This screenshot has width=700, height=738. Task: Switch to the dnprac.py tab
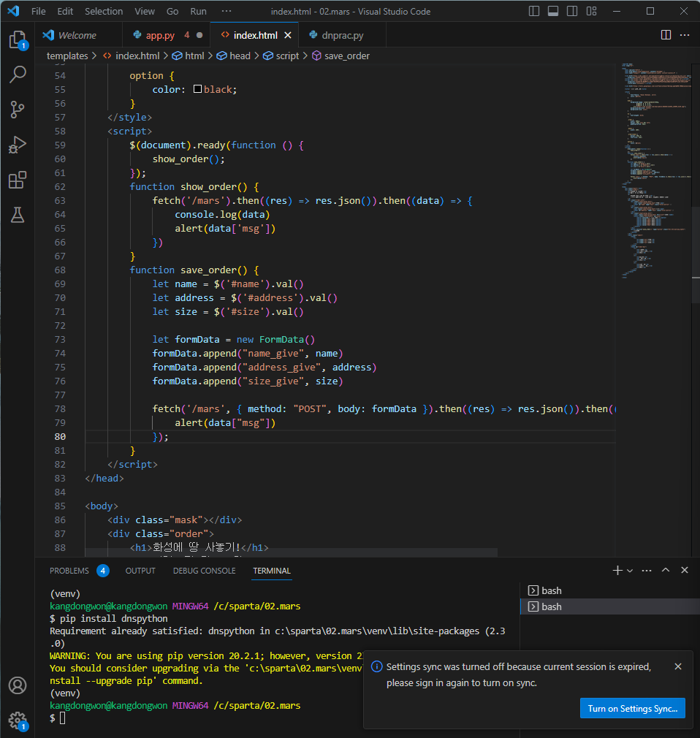[342, 35]
